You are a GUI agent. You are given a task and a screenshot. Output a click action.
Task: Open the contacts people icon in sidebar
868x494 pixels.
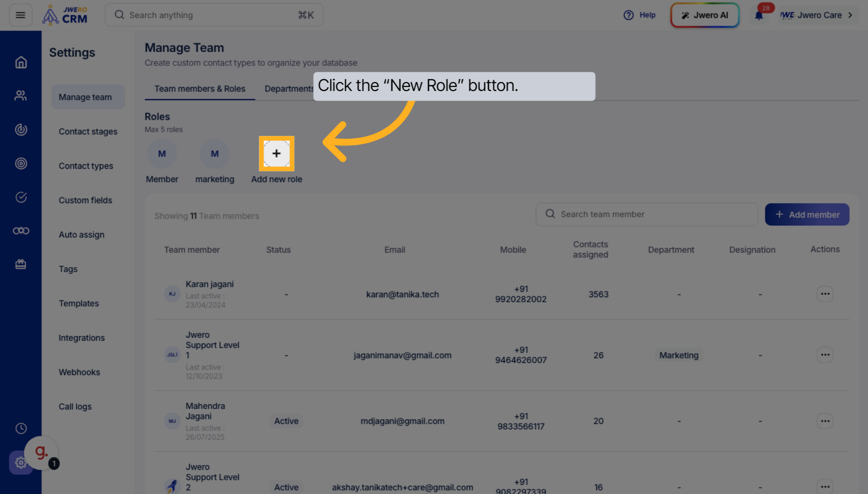21,96
